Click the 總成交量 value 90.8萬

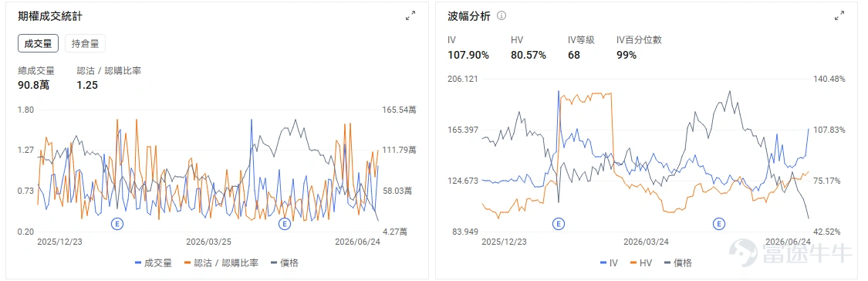point(34,86)
